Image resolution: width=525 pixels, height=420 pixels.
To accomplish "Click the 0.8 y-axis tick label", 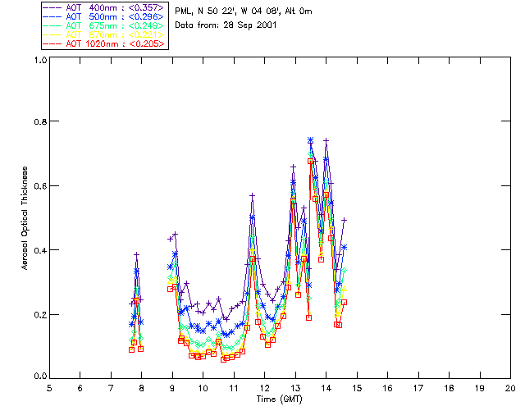I will 40,121.
